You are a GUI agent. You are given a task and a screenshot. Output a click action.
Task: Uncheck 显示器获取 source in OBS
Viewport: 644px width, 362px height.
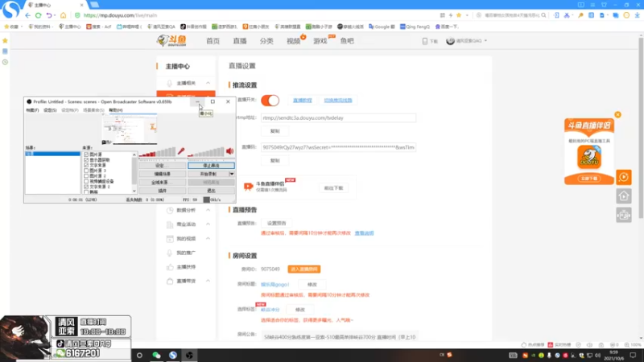click(86, 159)
